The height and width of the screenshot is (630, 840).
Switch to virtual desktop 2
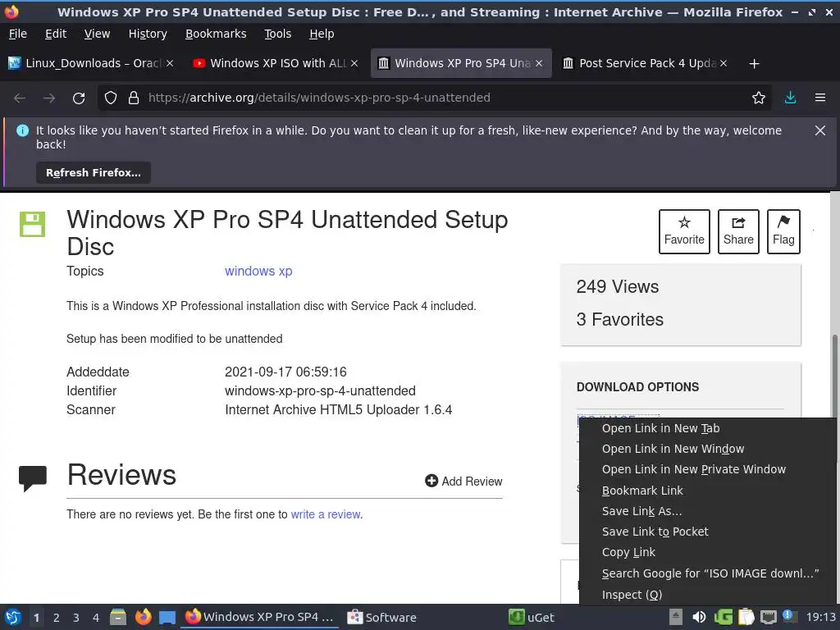click(x=56, y=618)
